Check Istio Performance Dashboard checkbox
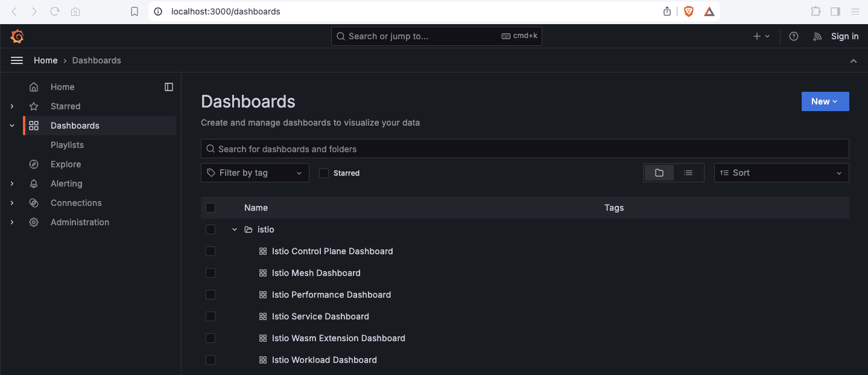The width and height of the screenshot is (868, 375). tap(211, 295)
